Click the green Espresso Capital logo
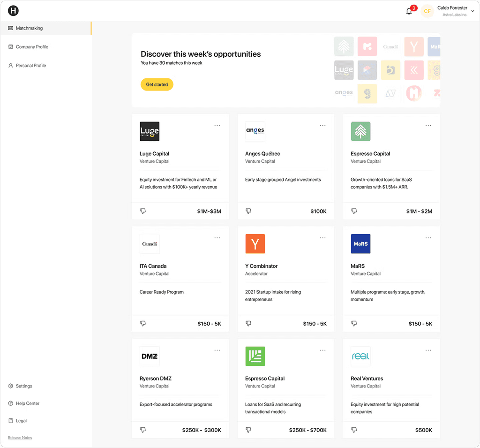This screenshot has width=480, height=448. click(255, 357)
